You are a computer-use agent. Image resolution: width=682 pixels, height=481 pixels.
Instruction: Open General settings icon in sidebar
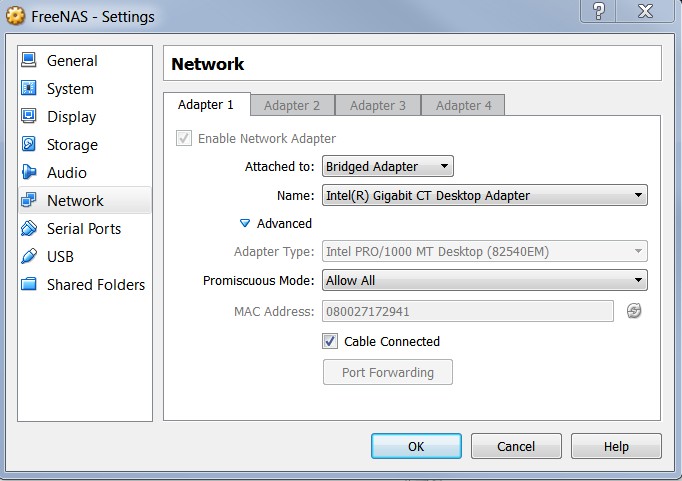(x=29, y=61)
